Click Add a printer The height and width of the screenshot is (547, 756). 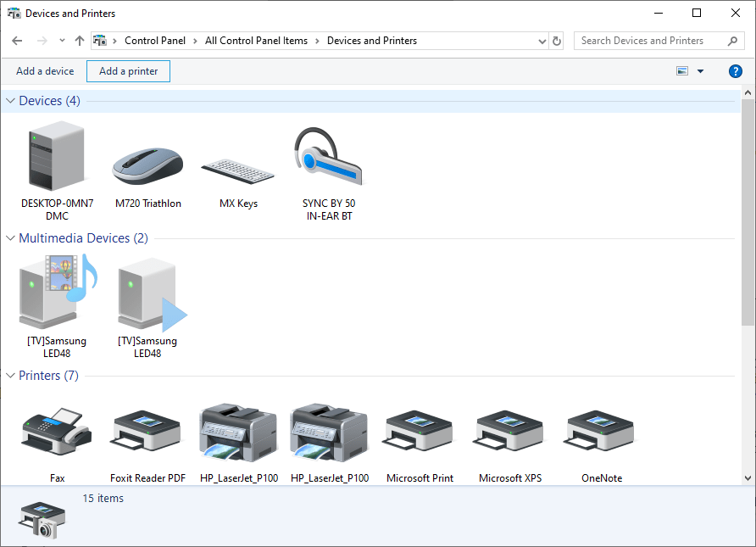(x=128, y=71)
